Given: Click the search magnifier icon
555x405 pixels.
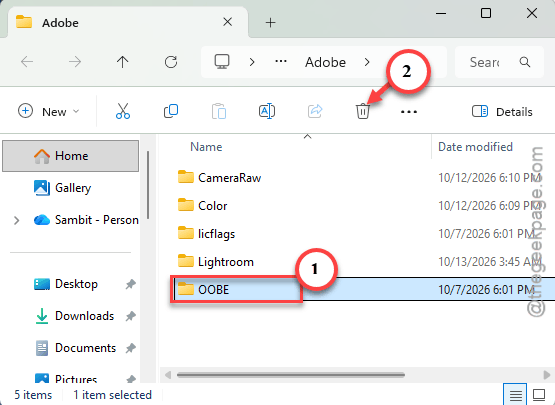Looking at the screenshot, I should pos(525,62).
